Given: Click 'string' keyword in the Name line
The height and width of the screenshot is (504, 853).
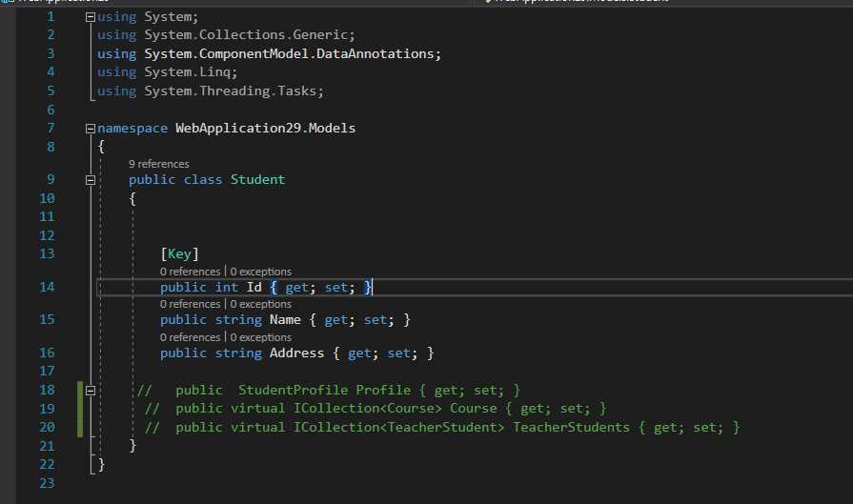Looking at the screenshot, I should point(238,320).
